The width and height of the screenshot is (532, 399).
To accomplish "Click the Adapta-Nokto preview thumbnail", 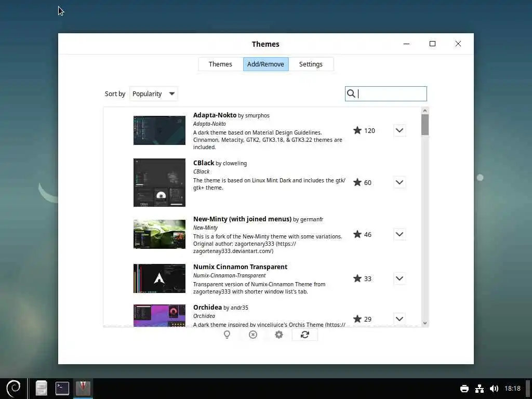I will point(159,130).
